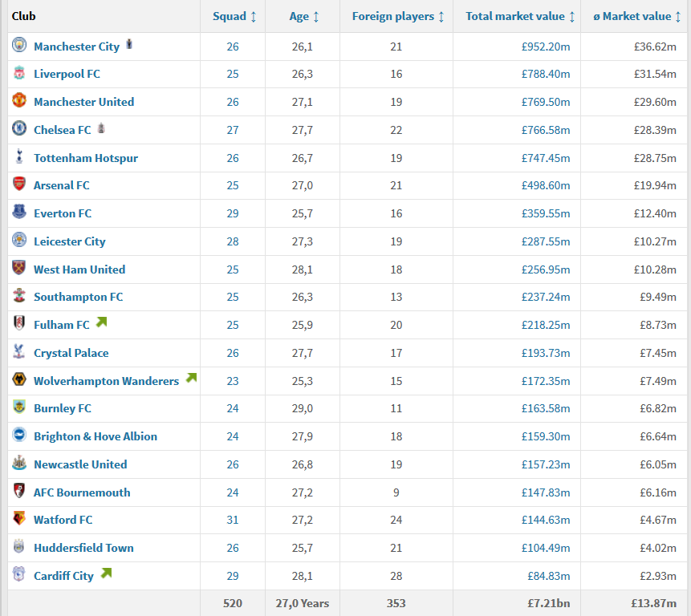Sort table by Total market value
The height and width of the screenshot is (616, 691).
520,16
